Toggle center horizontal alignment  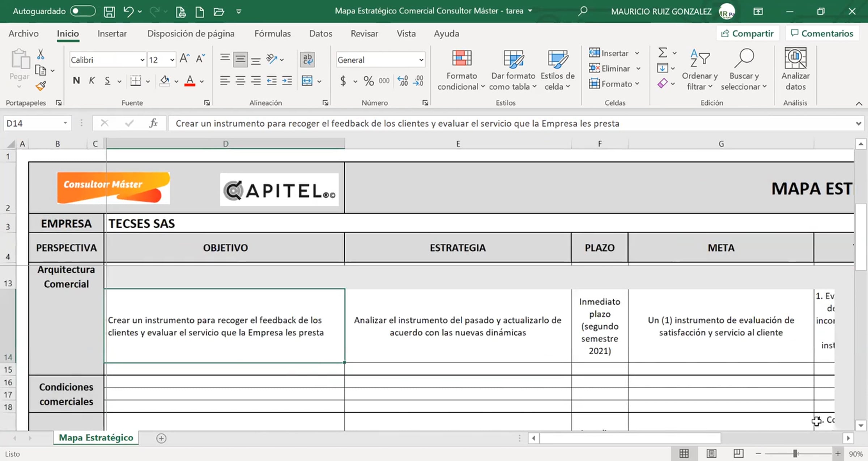pyautogui.click(x=240, y=81)
